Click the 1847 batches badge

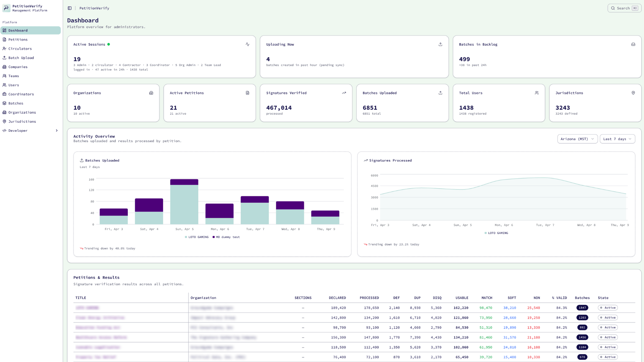(582, 308)
